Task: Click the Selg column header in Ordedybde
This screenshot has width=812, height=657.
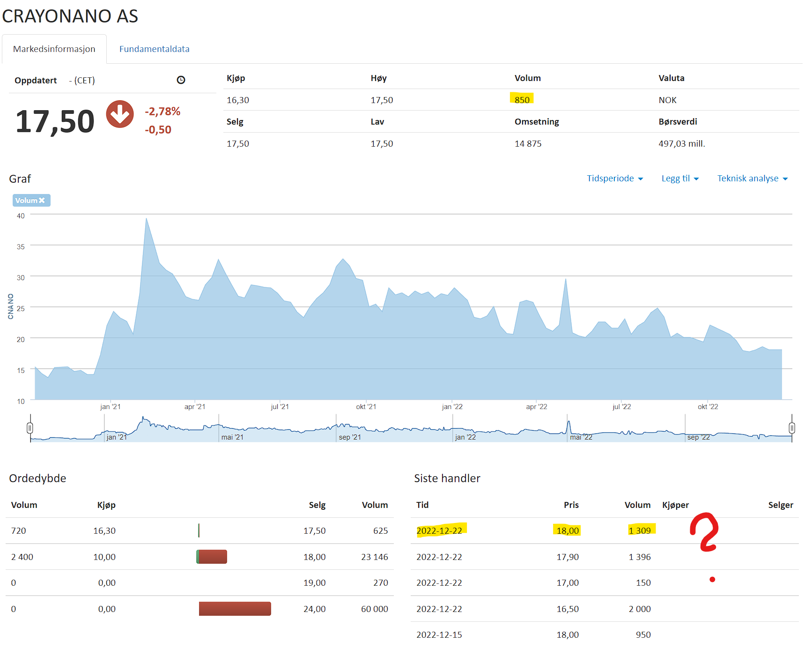Action: [x=317, y=505]
